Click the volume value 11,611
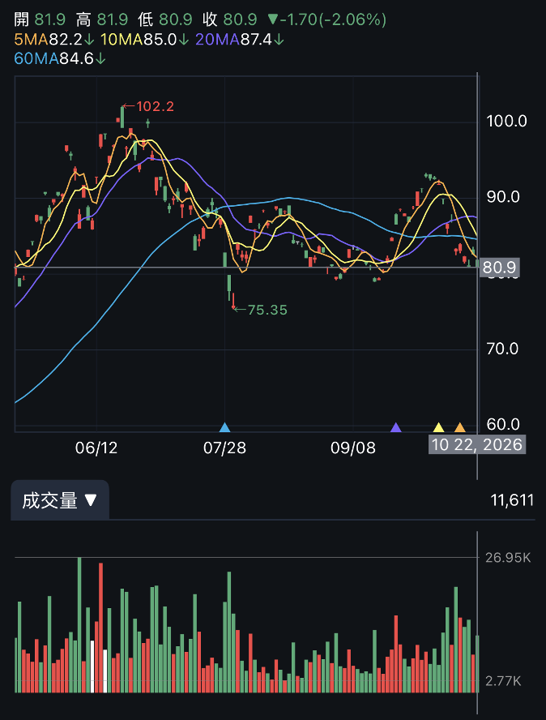Screen dimensions: 546x720 pos(512,500)
